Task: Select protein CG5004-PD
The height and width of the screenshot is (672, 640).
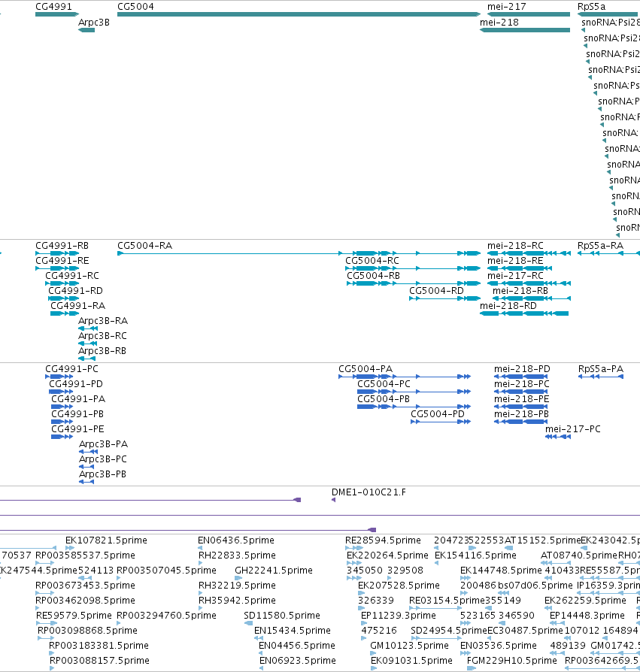Action: 438,414
